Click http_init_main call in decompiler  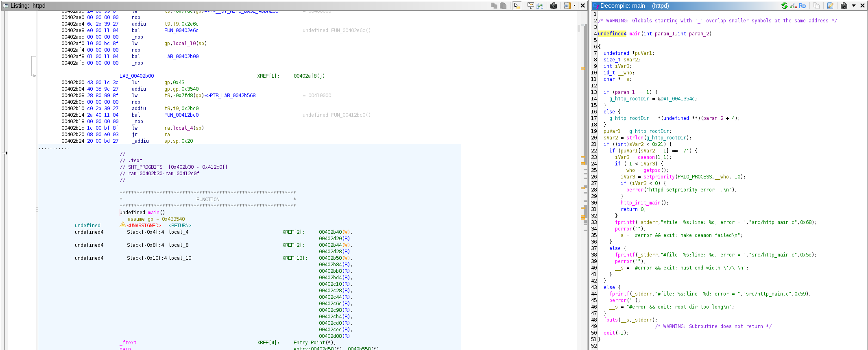click(x=640, y=203)
